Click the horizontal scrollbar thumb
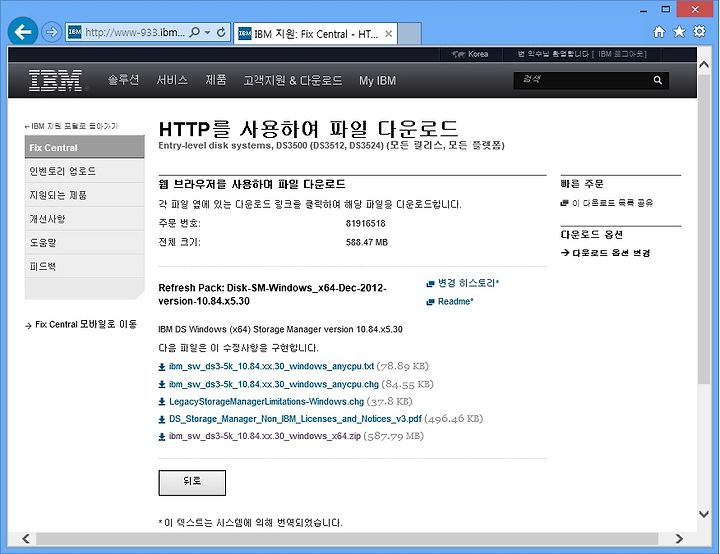 tap(347, 538)
